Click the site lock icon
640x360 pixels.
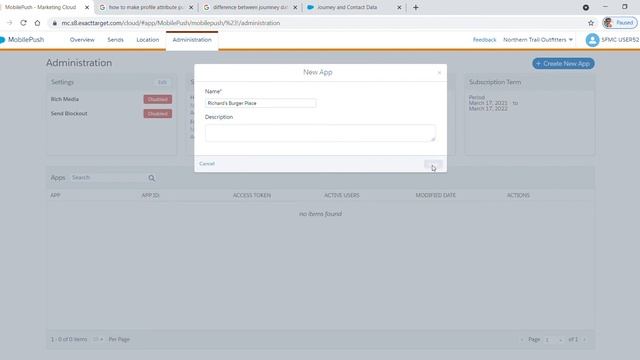[x=55, y=23]
